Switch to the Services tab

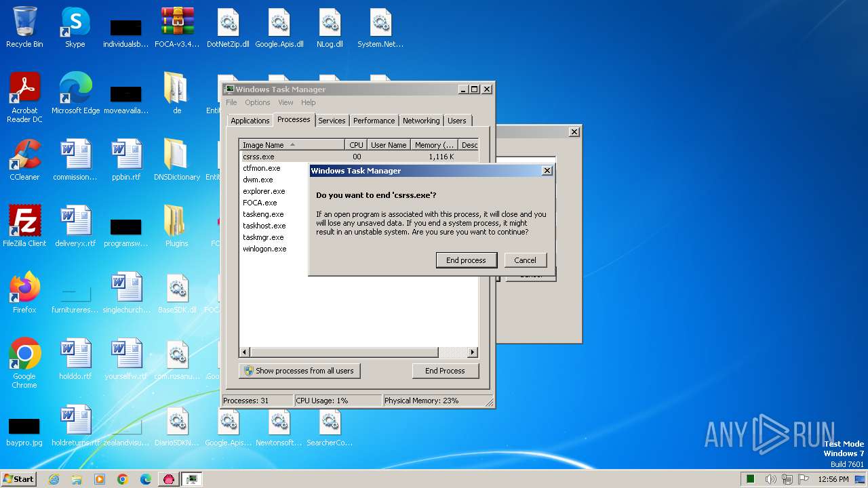pos(332,121)
